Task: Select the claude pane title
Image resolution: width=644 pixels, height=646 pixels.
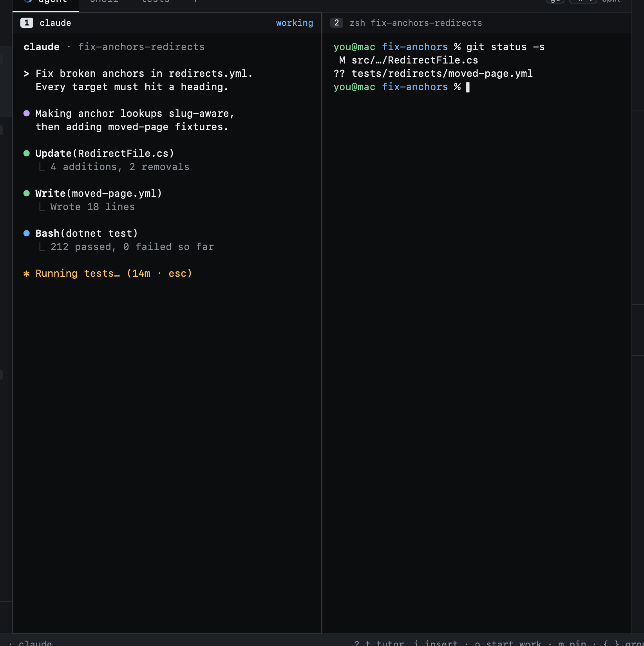Action: 55,23
